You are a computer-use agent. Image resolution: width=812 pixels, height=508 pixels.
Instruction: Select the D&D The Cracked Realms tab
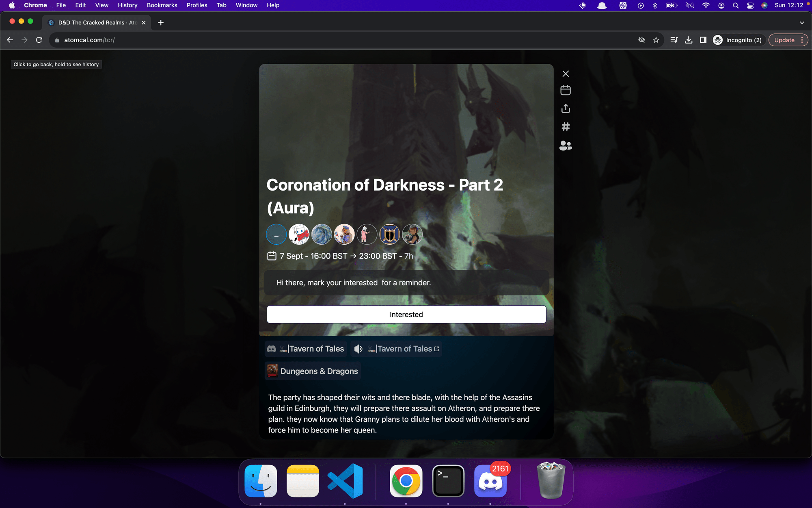point(97,23)
